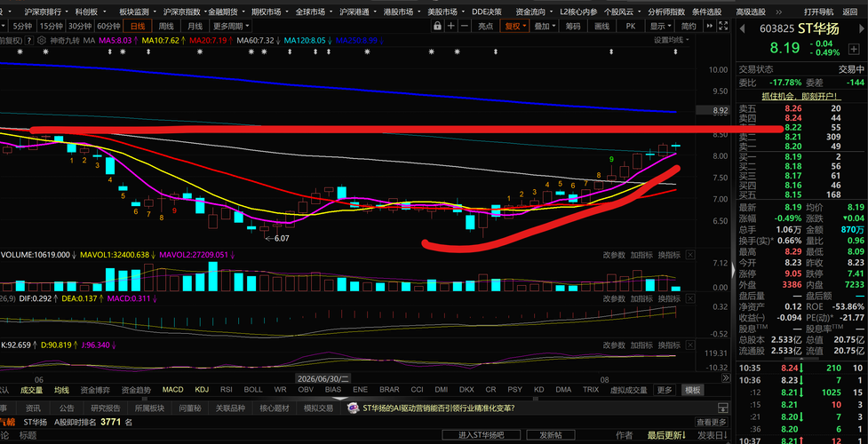Switch to 30分钟 period
This screenshot has height=444, width=868.
(80, 26)
